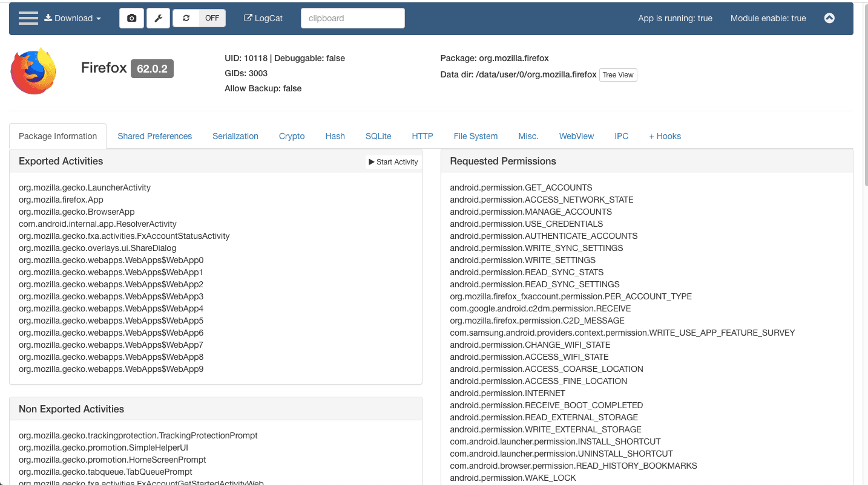Select org.mozilla.firefox.App entry
The width and height of the screenshot is (868, 485).
coord(61,200)
